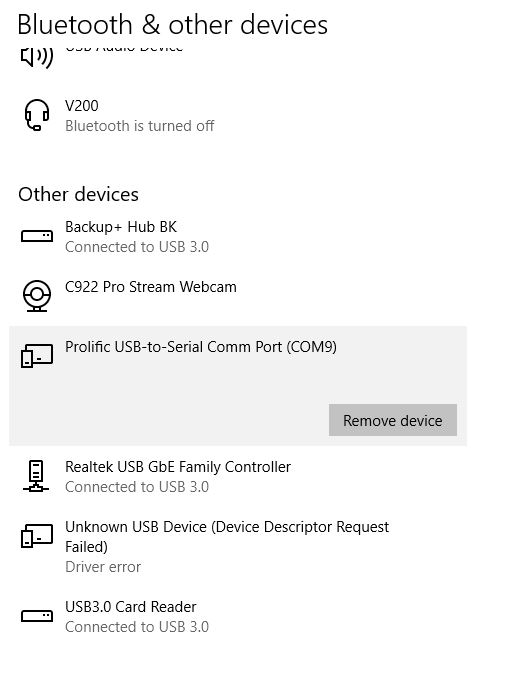
Task: Click the Bluetooth & other devices title
Action: 172,25
